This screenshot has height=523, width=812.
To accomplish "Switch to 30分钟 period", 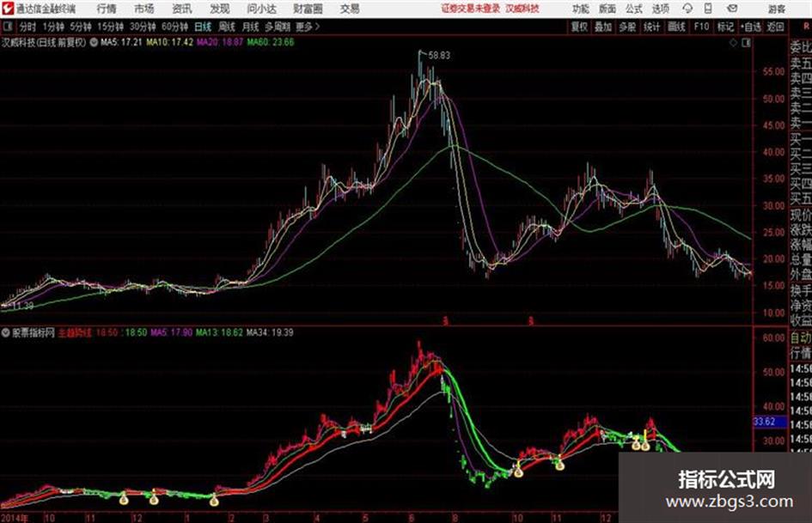I will 143,27.
